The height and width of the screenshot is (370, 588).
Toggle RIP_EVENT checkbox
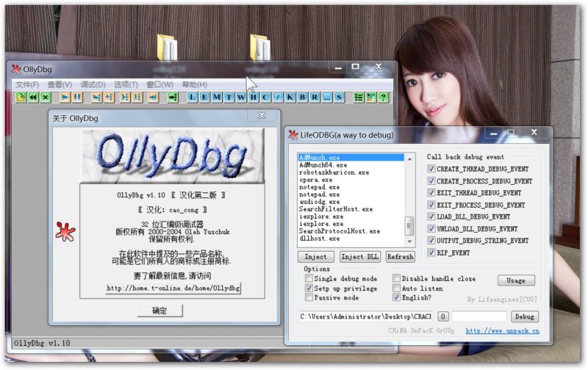(x=431, y=253)
